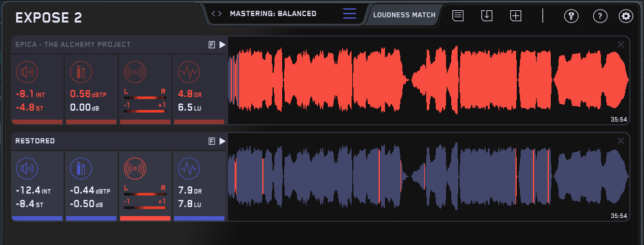The image size is (644, 245).
Task: Click the export/download icon
Action: pos(487,16)
